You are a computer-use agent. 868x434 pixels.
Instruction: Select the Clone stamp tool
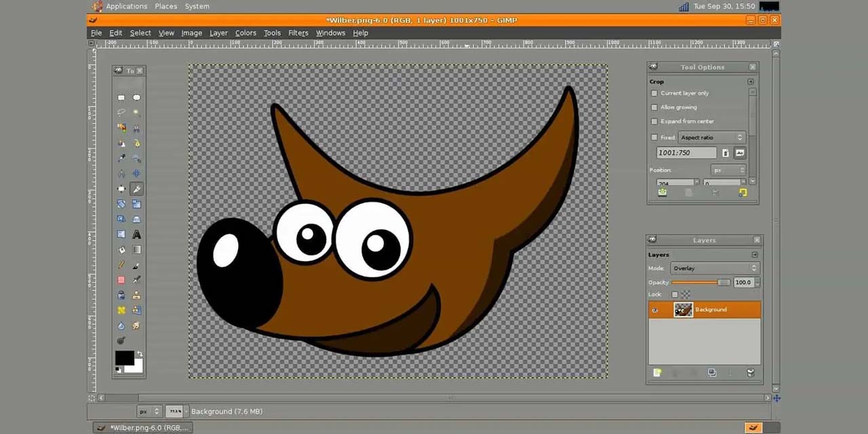(136, 295)
